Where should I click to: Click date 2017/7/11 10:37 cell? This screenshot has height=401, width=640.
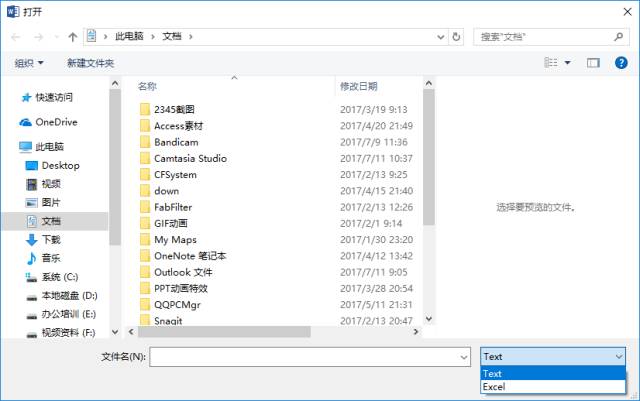[376, 158]
